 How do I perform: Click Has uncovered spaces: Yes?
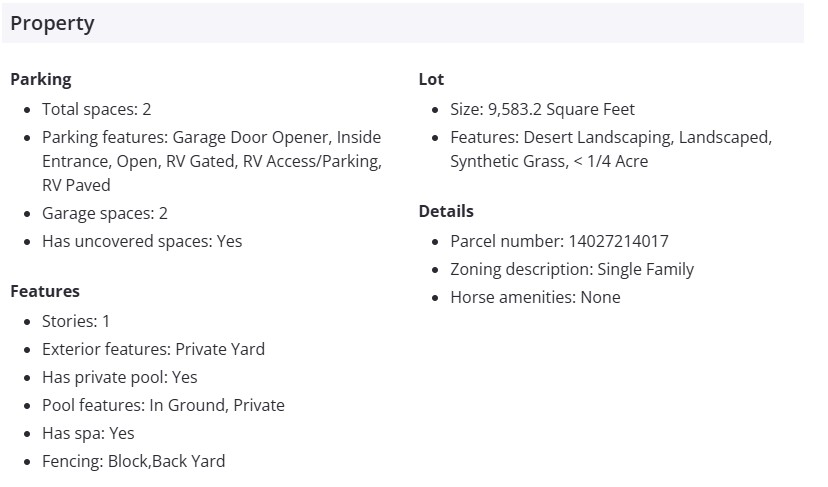pyautogui.click(x=141, y=241)
